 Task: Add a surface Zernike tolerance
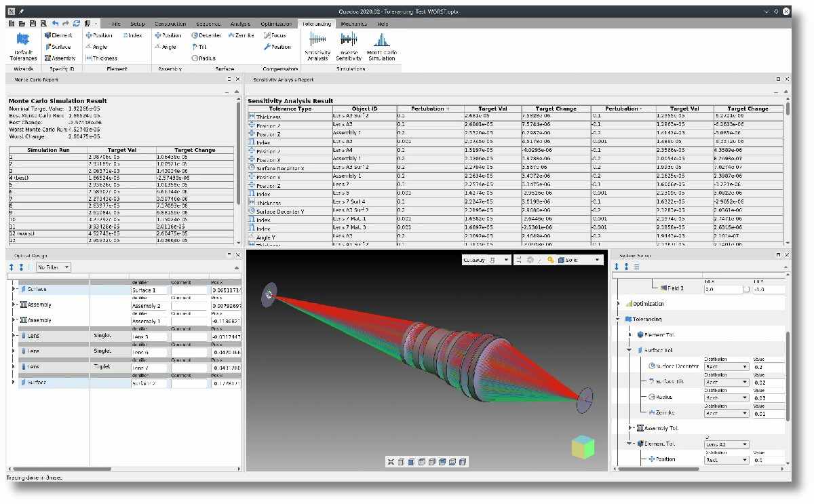241,35
